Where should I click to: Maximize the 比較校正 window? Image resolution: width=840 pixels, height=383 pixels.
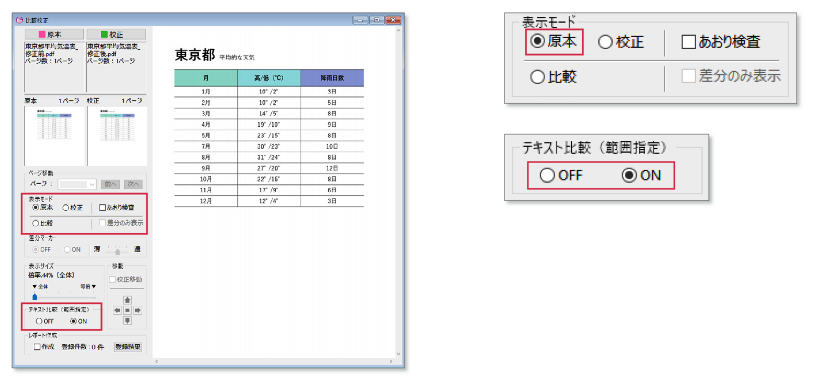point(377,20)
